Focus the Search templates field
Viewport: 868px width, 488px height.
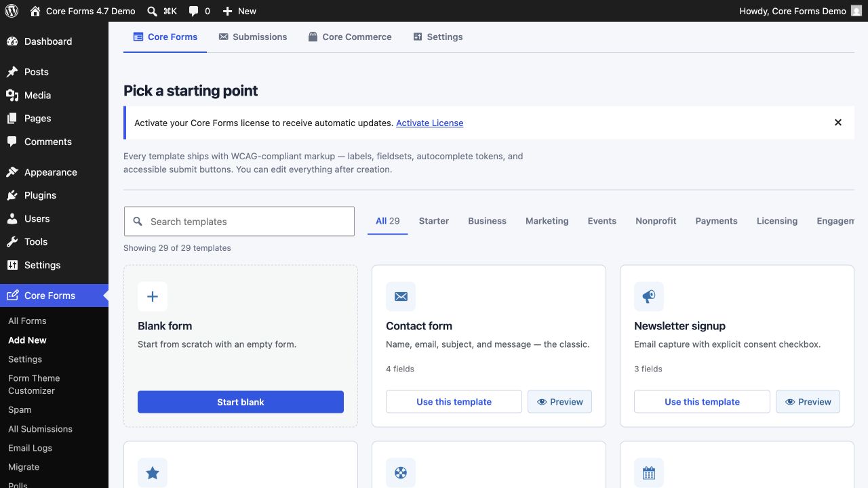click(x=239, y=222)
